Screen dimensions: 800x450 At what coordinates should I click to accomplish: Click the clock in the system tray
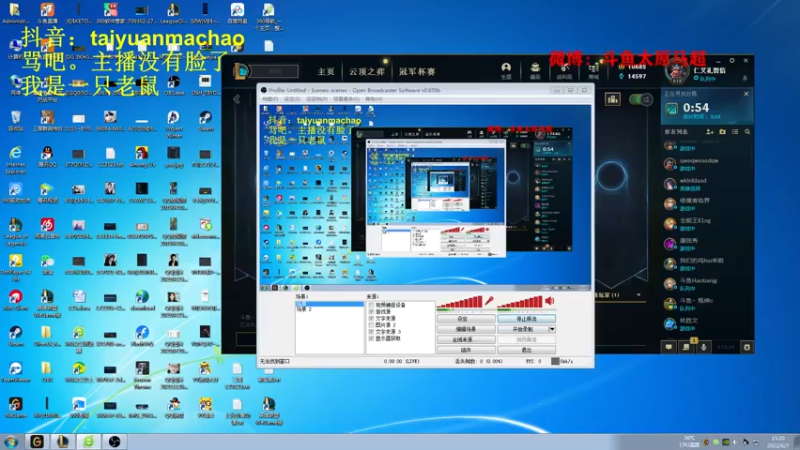[x=778, y=442]
